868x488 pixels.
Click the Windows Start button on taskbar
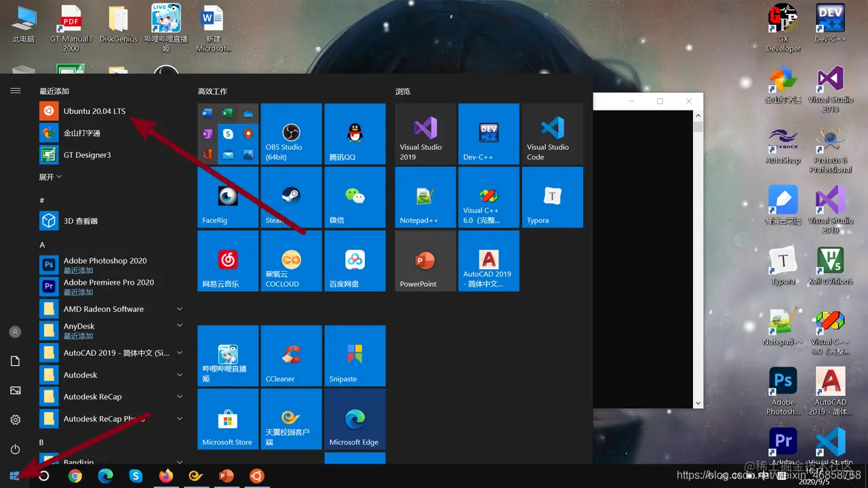[15, 476]
